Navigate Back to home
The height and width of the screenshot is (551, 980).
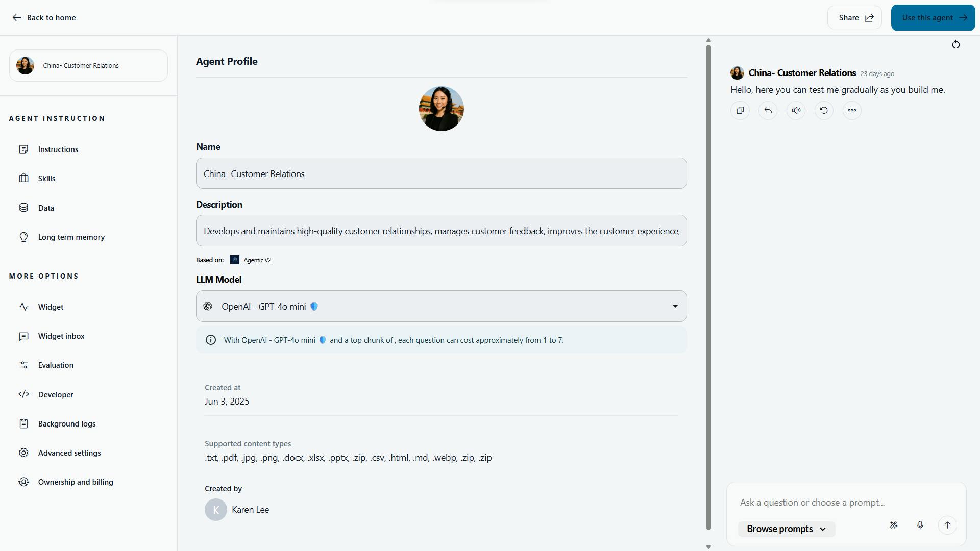tap(43, 17)
